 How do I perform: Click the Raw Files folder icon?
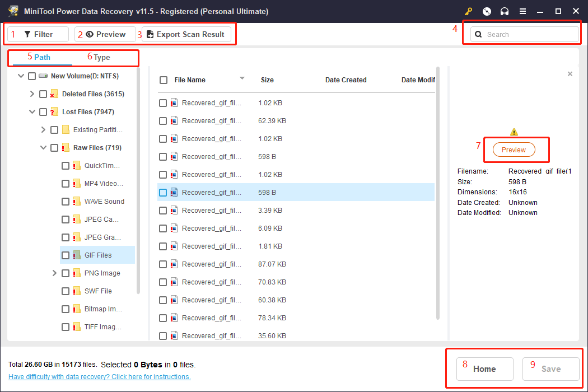tap(66, 147)
